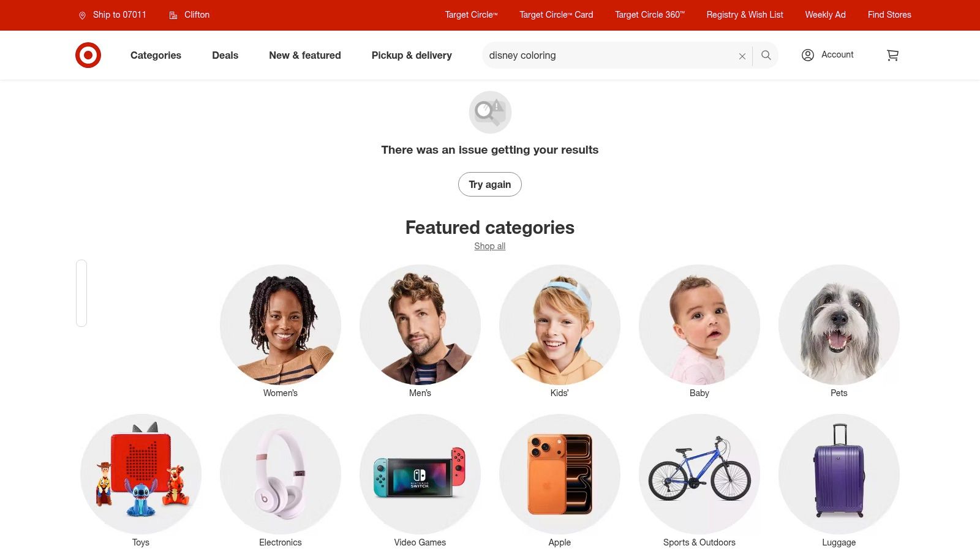Screen dimensions: 980x551
Task: Choose the Clifton store icon
Action: click(173, 15)
